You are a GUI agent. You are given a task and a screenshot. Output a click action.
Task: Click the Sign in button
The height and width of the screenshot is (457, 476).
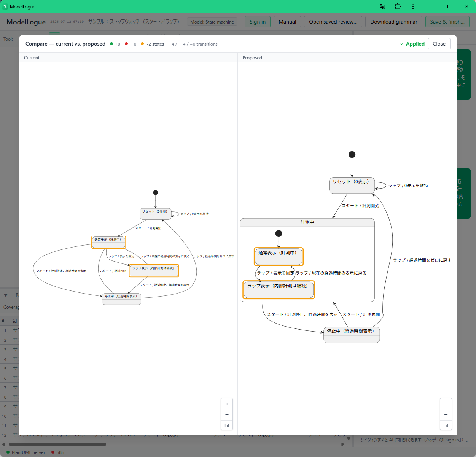(258, 22)
